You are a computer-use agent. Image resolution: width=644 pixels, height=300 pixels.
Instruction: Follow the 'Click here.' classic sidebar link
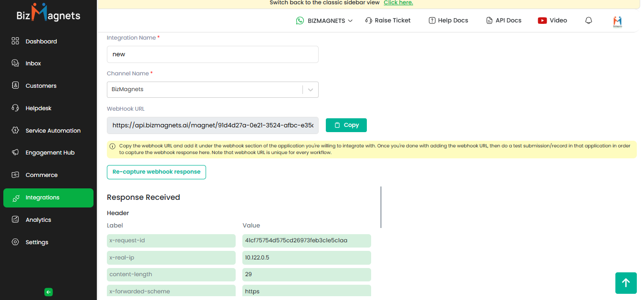[398, 3]
